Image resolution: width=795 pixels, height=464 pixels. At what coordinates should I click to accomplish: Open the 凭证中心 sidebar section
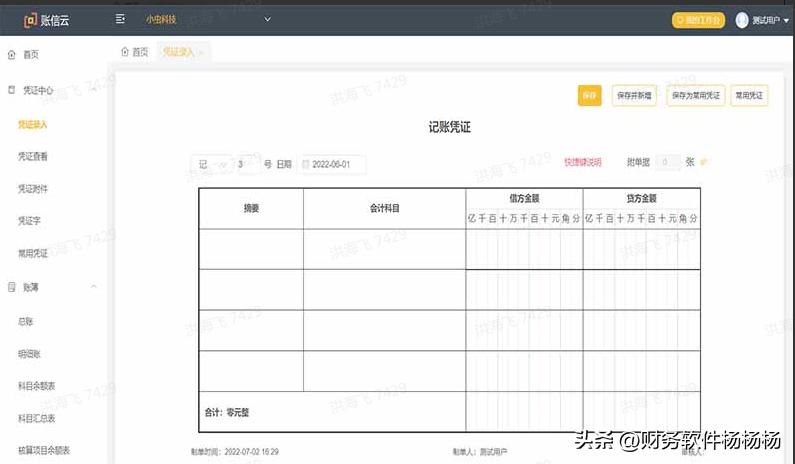[38, 90]
